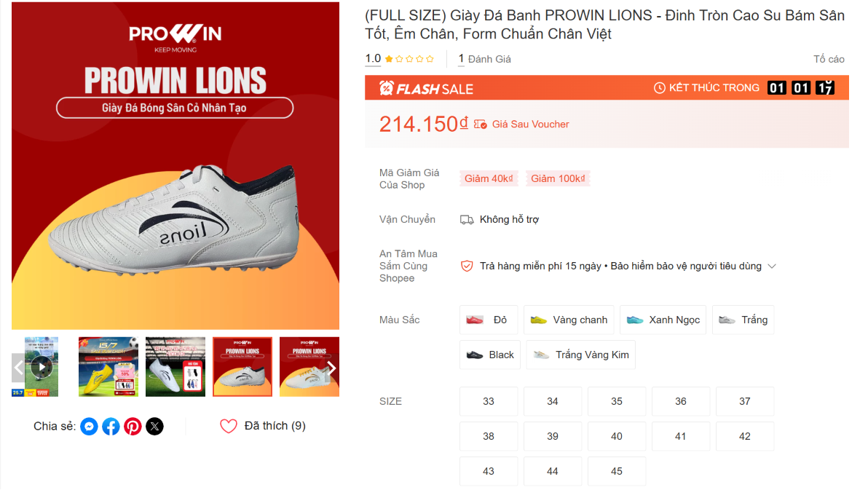The height and width of the screenshot is (490, 868).
Task: Share product on Facebook
Action: coord(111,427)
